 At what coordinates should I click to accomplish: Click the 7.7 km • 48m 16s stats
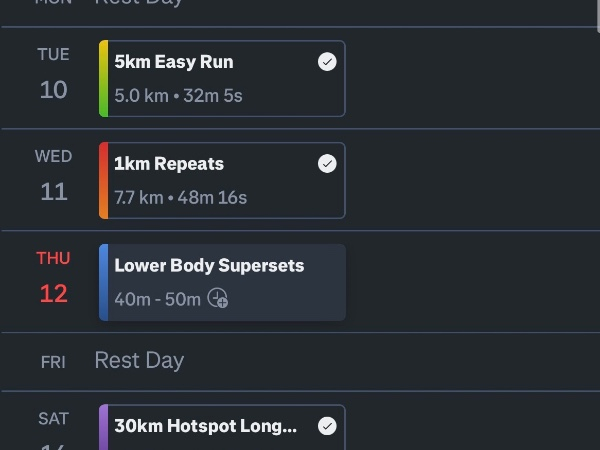tap(180, 198)
